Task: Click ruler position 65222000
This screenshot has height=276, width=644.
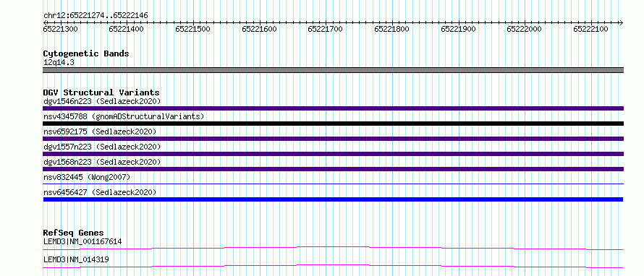Action: coord(524,29)
